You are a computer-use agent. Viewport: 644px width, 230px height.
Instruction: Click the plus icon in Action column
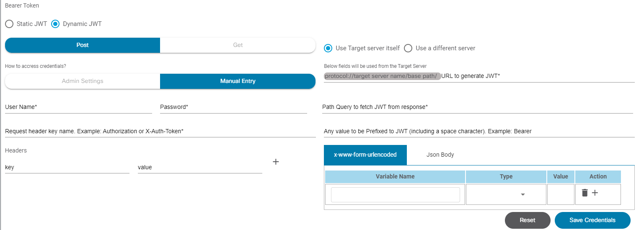coord(595,193)
